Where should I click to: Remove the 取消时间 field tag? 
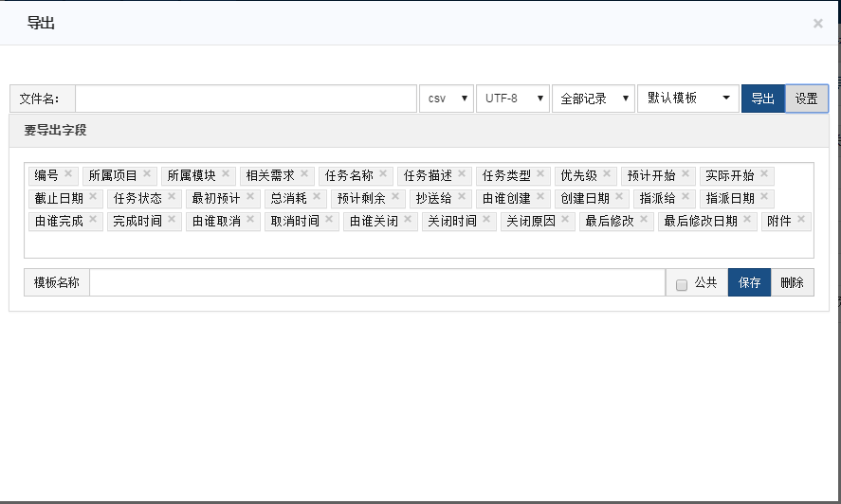pyautogui.click(x=329, y=219)
